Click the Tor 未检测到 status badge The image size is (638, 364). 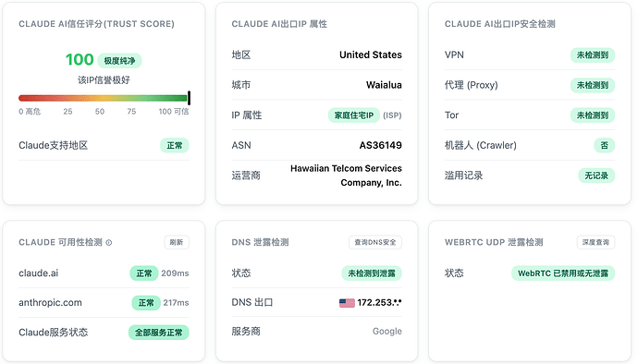coord(593,115)
